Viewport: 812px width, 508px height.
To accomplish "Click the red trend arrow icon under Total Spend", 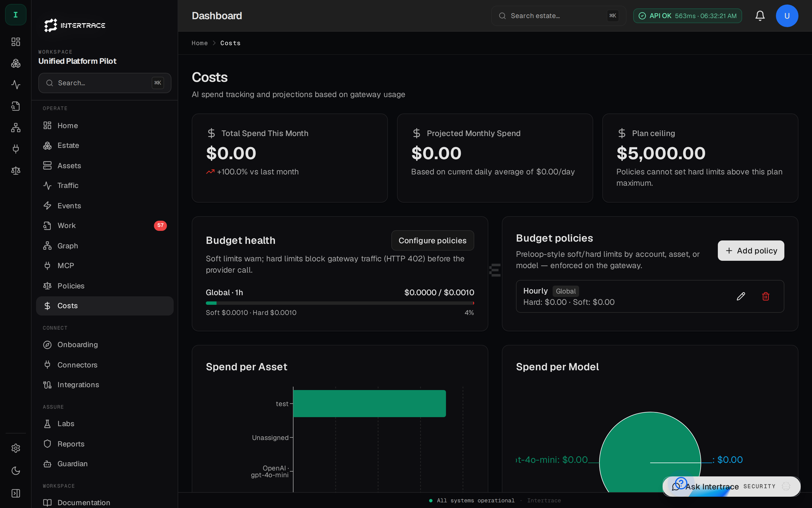I will [210, 172].
